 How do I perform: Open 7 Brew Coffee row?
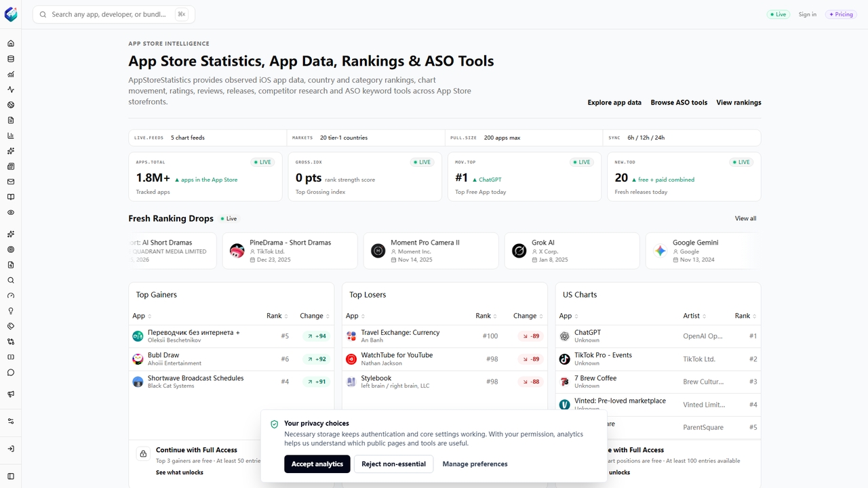coord(658,382)
